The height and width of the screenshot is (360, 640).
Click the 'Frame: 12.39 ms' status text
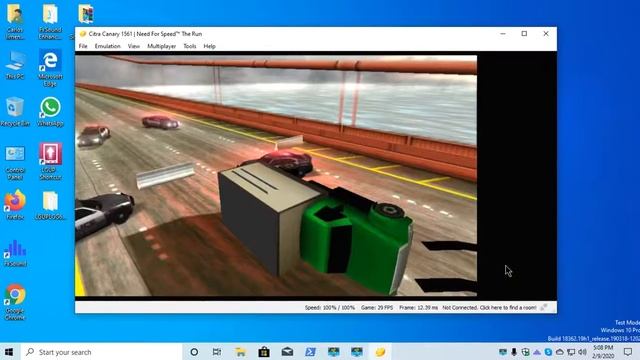418,307
